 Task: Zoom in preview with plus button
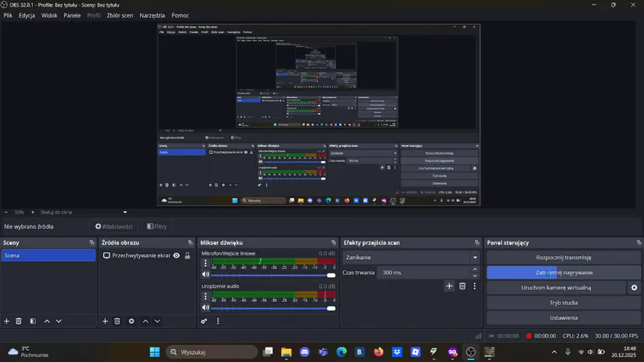(33, 212)
